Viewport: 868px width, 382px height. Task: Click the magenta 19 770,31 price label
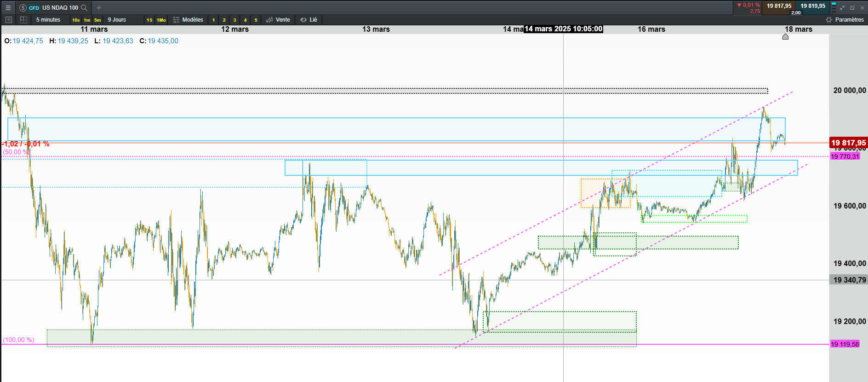845,156
